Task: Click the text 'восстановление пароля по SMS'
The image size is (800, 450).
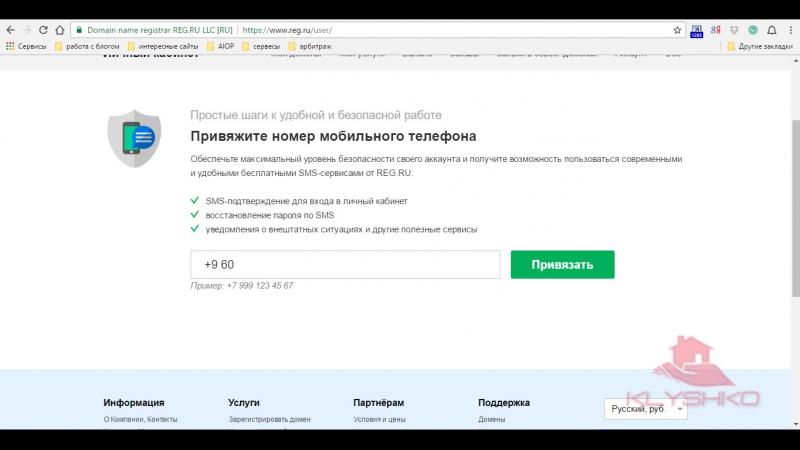Action: [x=270, y=215]
